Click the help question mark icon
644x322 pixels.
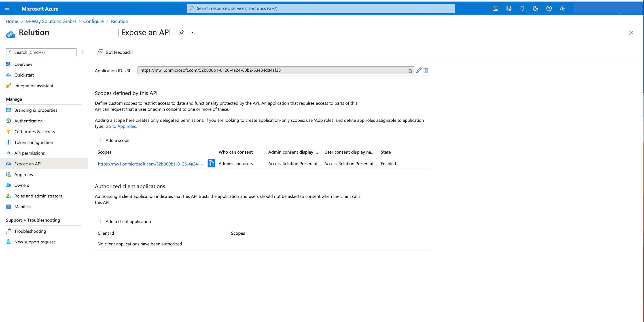click(549, 8)
